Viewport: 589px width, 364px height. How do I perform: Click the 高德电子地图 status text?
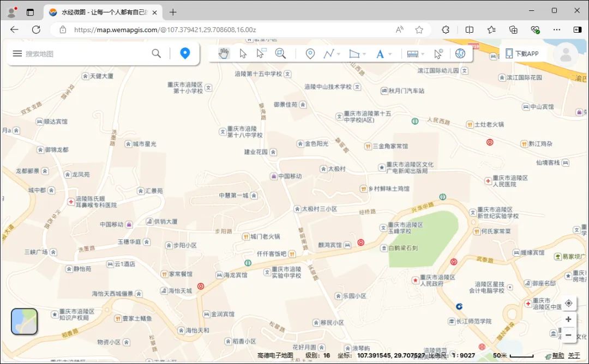pyautogui.click(x=275, y=355)
